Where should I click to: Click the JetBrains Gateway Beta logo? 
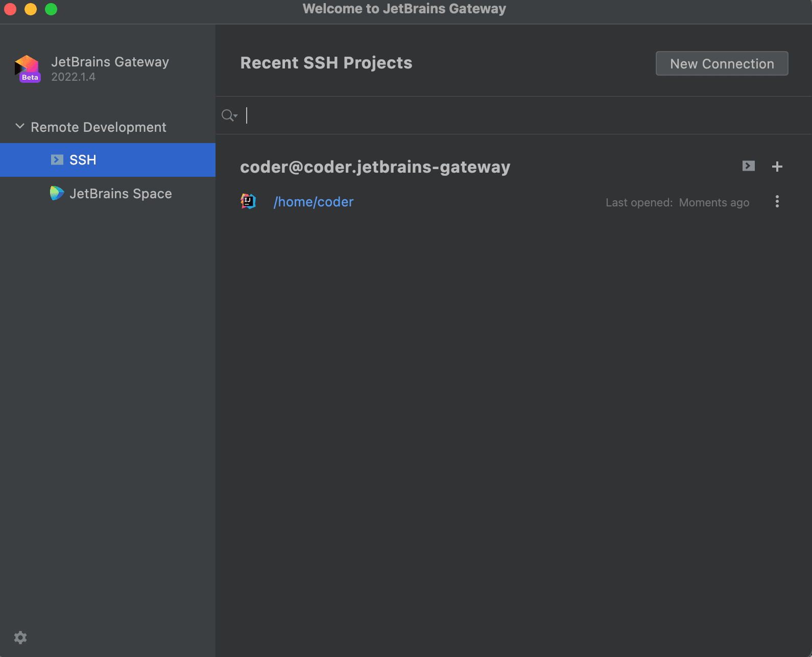(x=28, y=69)
